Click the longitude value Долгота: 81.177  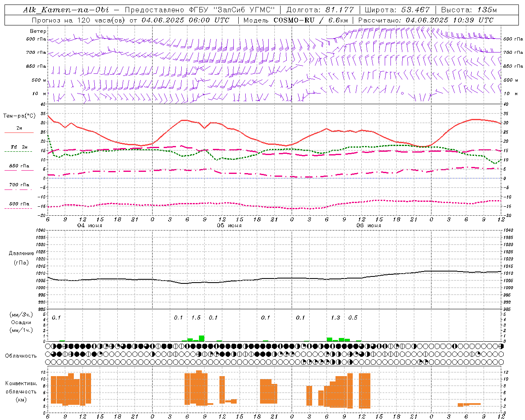pos(320,10)
